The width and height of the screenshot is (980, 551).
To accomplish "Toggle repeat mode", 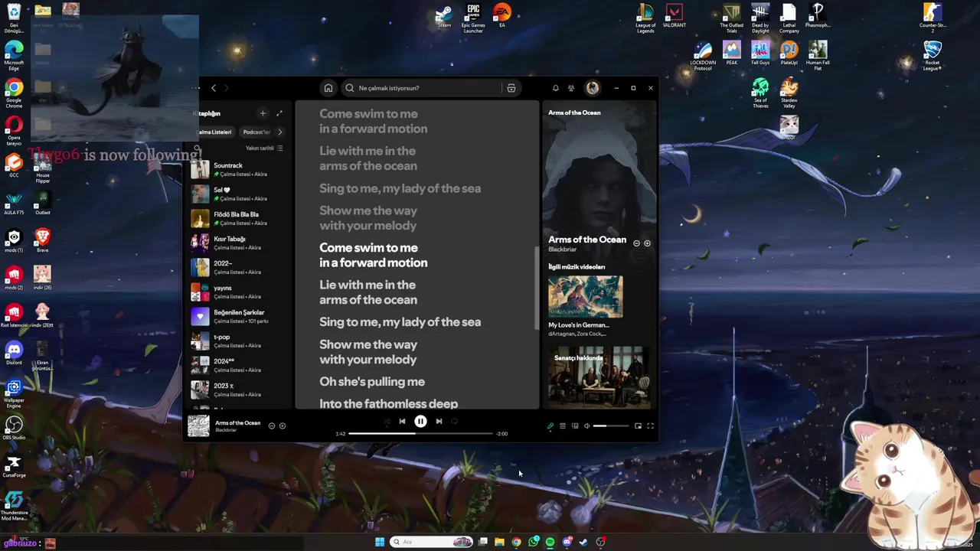I will tap(454, 421).
